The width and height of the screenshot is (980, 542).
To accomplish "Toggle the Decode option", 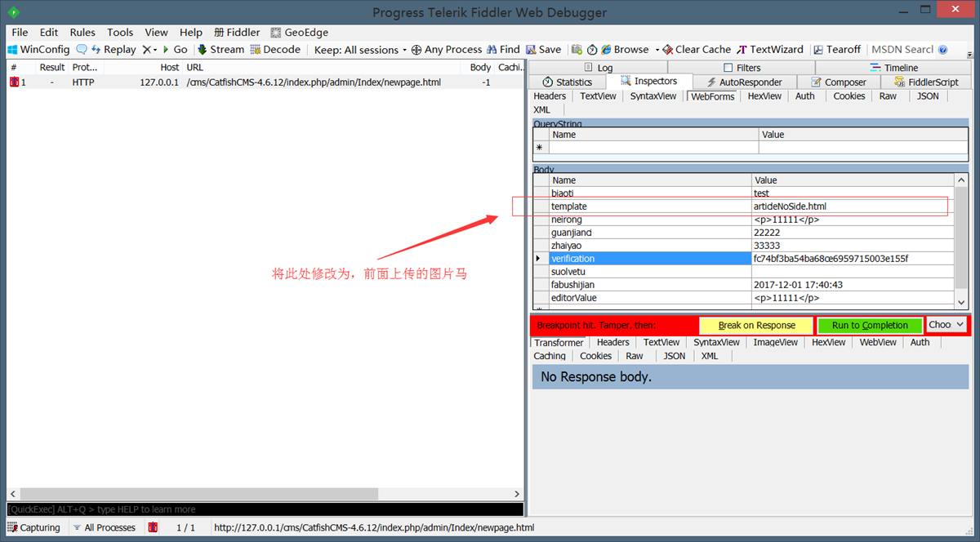I will [x=275, y=49].
